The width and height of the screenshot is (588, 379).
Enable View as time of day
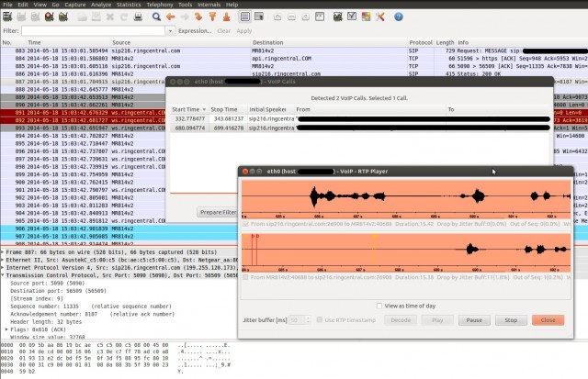coord(379,306)
